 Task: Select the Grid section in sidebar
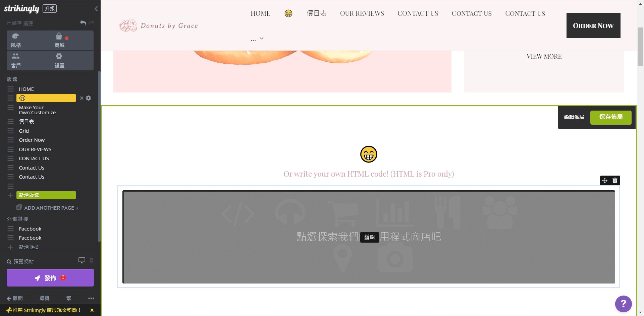click(24, 131)
